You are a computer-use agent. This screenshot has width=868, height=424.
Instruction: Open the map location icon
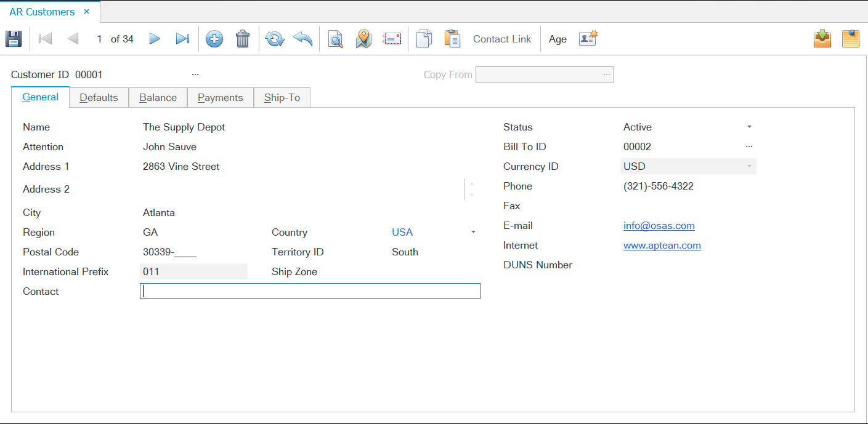click(x=363, y=39)
